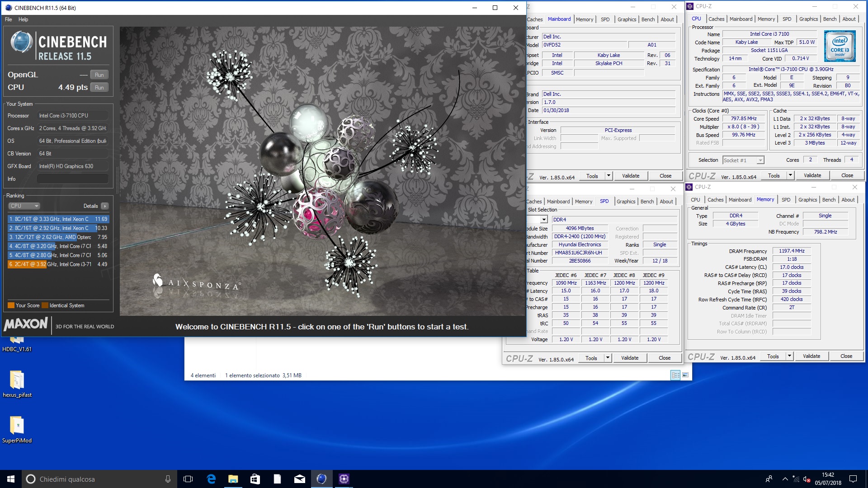868x488 pixels.
Task: Select ranking entry 6 2C/4T i3-7100
Action: pos(58,264)
